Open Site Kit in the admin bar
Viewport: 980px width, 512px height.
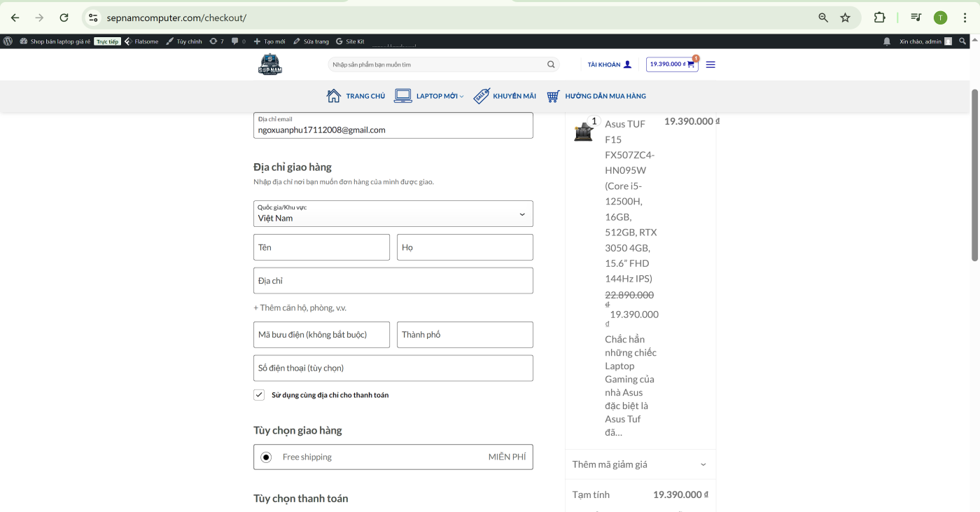coord(350,41)
